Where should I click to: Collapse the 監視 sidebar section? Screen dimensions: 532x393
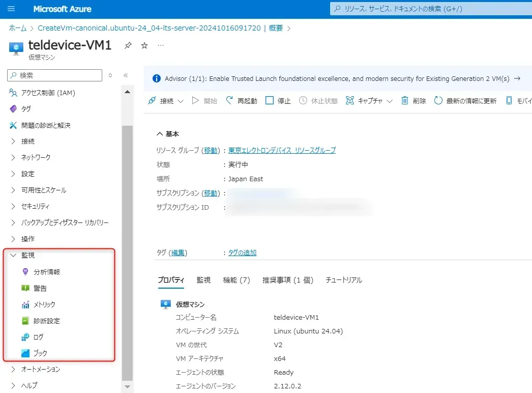point(14,256)
